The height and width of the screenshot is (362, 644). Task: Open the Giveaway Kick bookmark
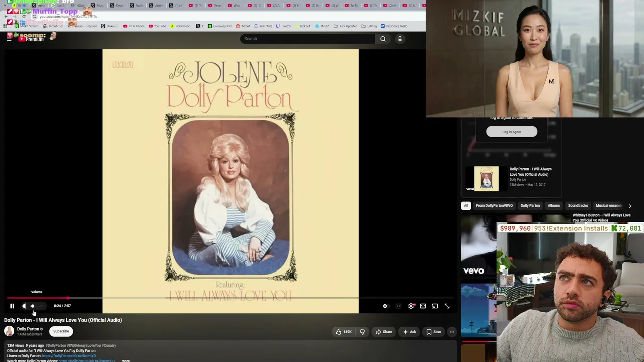coord(220,26)
